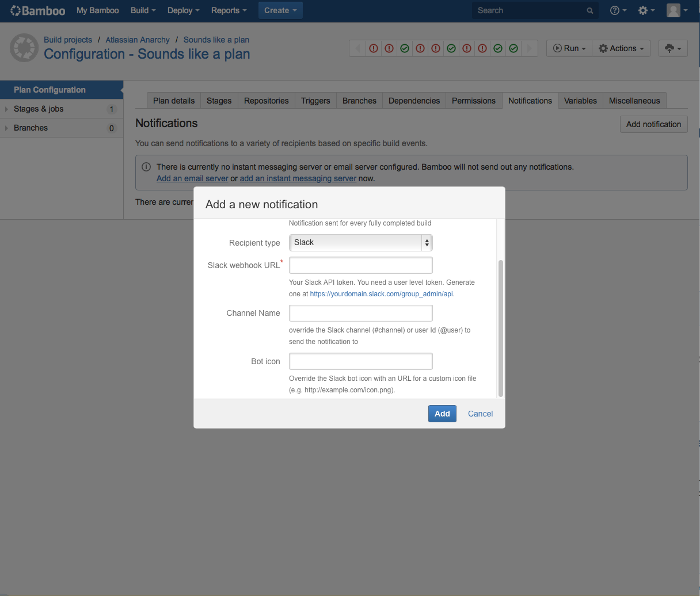Open the Miscellaneous tab
The image size is (700, 596).
coord(634,101)
